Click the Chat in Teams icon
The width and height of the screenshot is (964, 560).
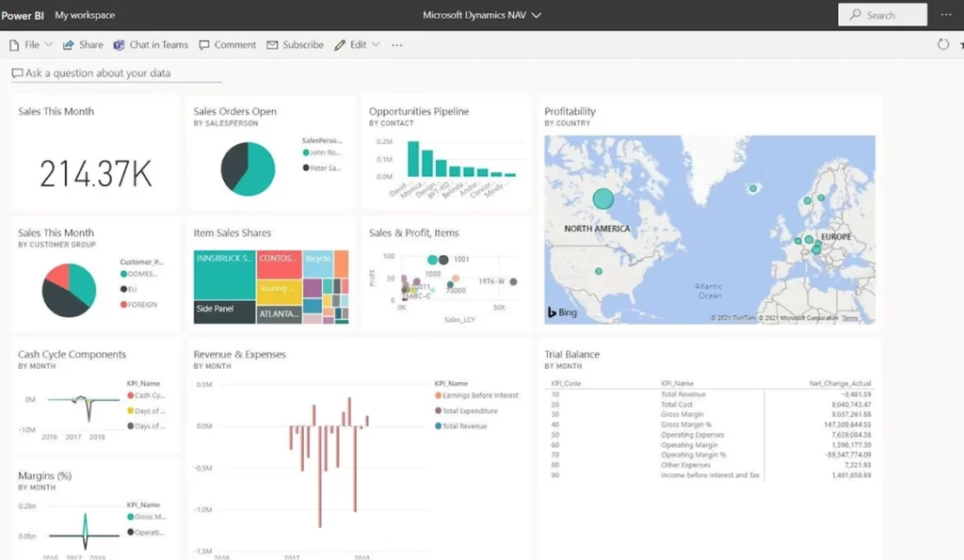(x=120, y=45)
